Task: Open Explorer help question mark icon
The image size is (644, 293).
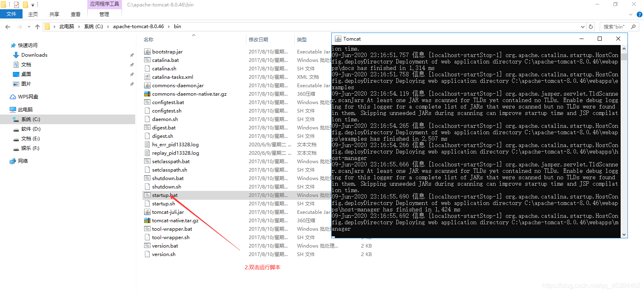Action: [639, 14]
